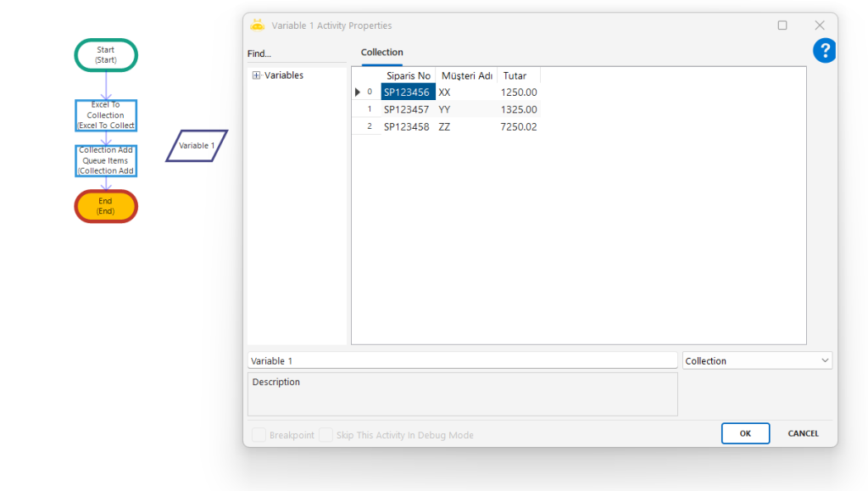Switch to the Collection tab
This screenshot has height=491, width=868.
click(x=381, y=53)
